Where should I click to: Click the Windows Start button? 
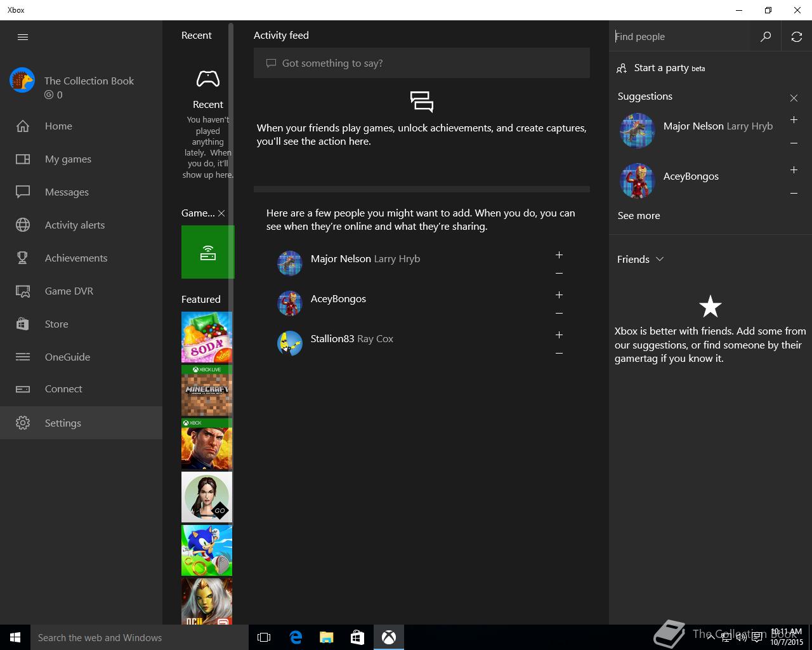click(x=15, y=637)
